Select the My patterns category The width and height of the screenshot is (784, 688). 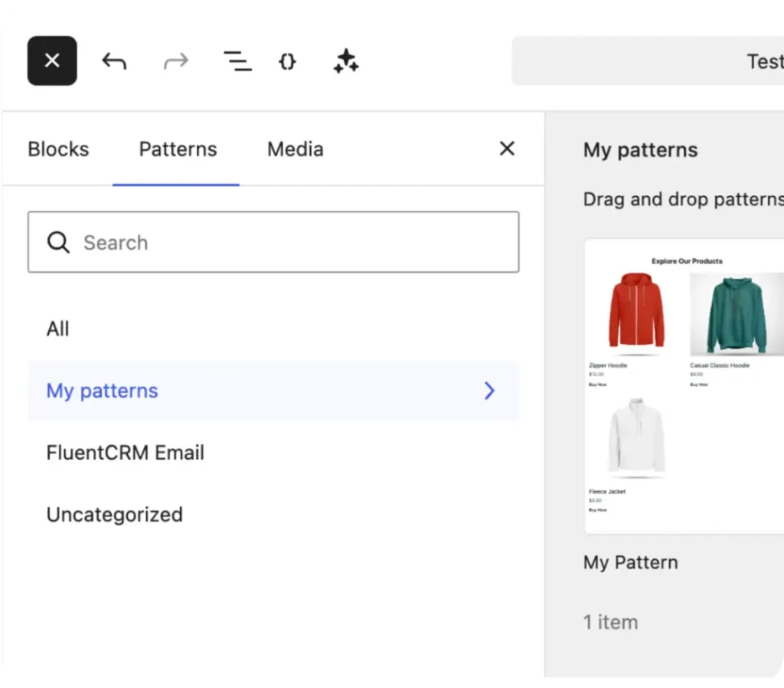tap(273, 391)
